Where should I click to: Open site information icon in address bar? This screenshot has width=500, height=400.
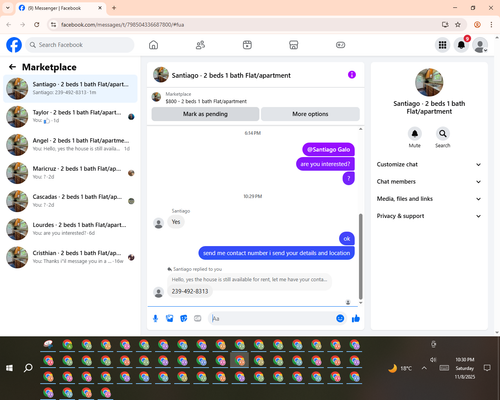click(53, 25)
